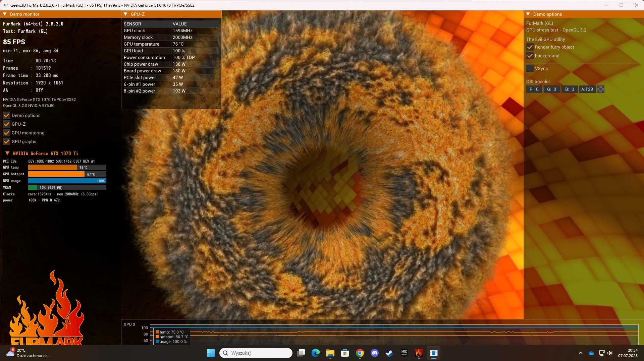Click the 85 FPS readout
The image size is (644, 361).
tap(14, 42)
